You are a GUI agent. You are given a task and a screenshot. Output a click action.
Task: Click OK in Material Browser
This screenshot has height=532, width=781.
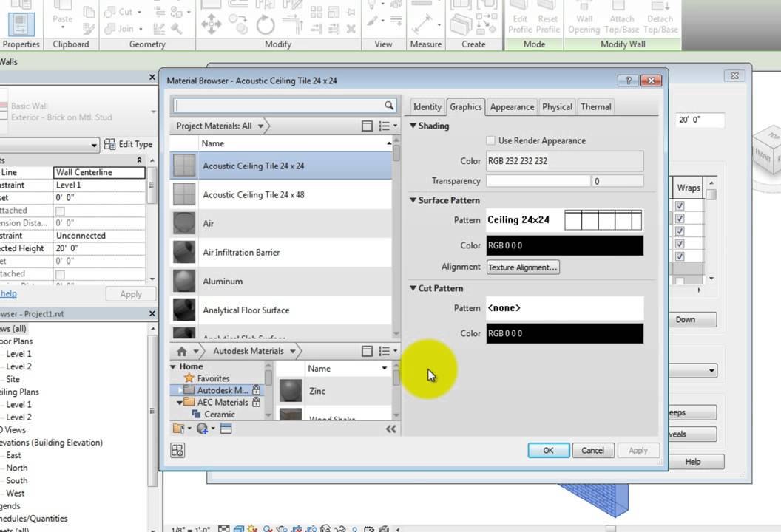click(548, 451)
